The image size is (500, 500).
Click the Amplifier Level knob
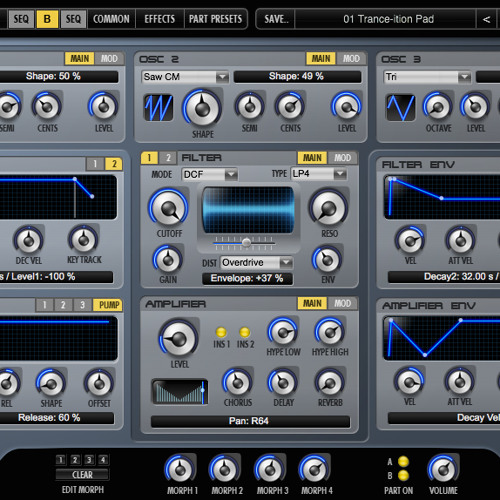coord(179,339)
